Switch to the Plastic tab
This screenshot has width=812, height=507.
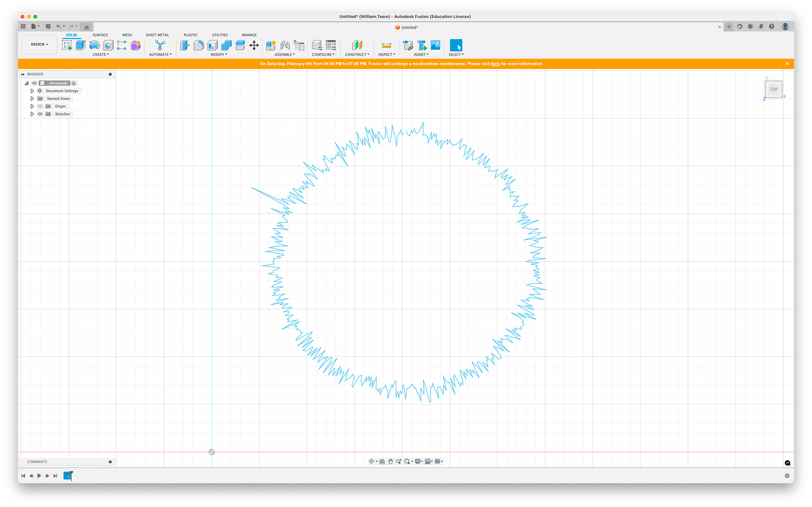[x=191, y=35]
